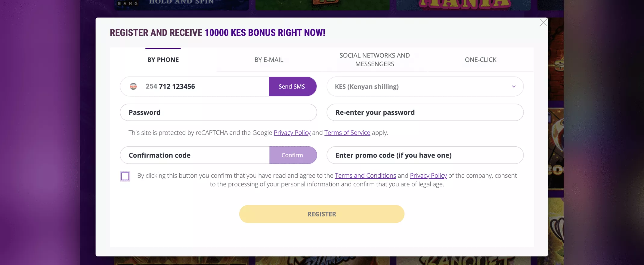Choose the ONE-CLICK registration tab
The height and width of the screenshot is (265, 644).
coord(481,60)
